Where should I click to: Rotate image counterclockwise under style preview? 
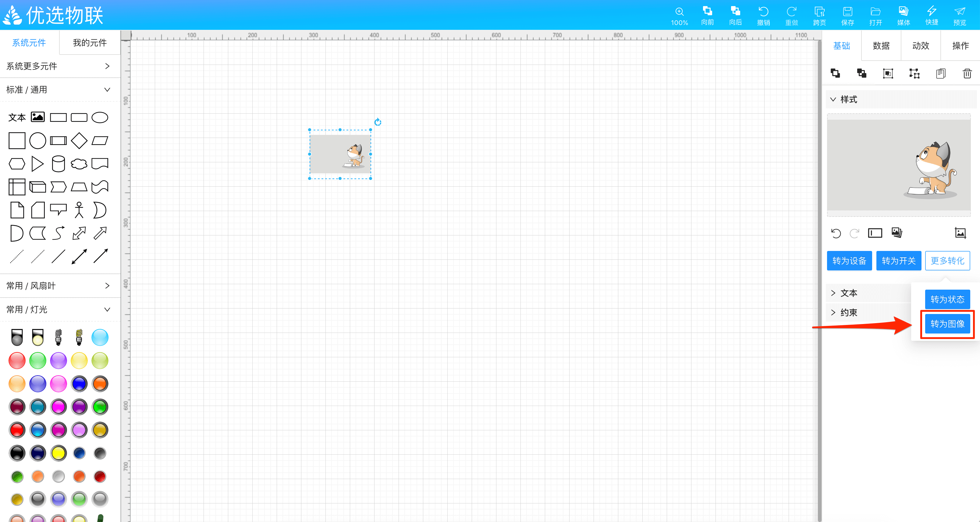[836, 233]
